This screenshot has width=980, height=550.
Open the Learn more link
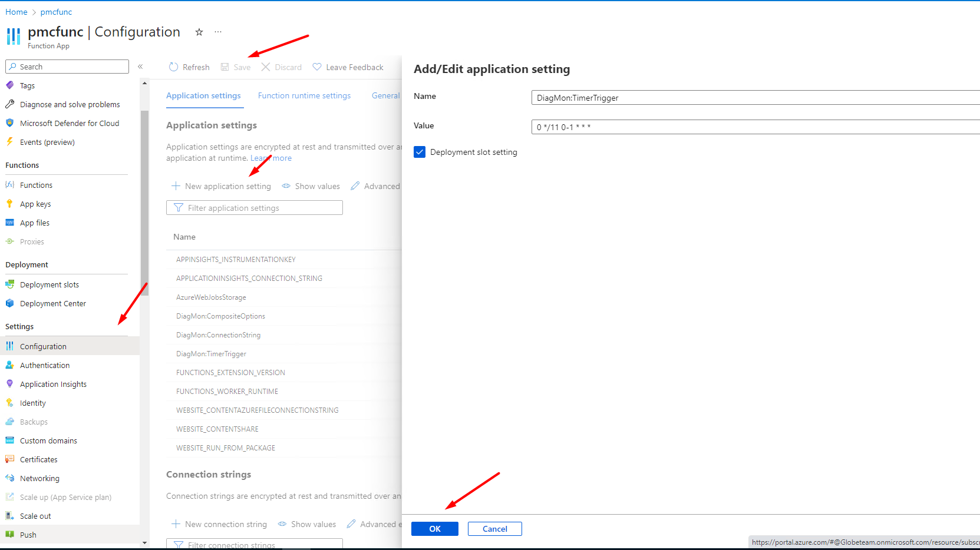(x=271, y=158)
